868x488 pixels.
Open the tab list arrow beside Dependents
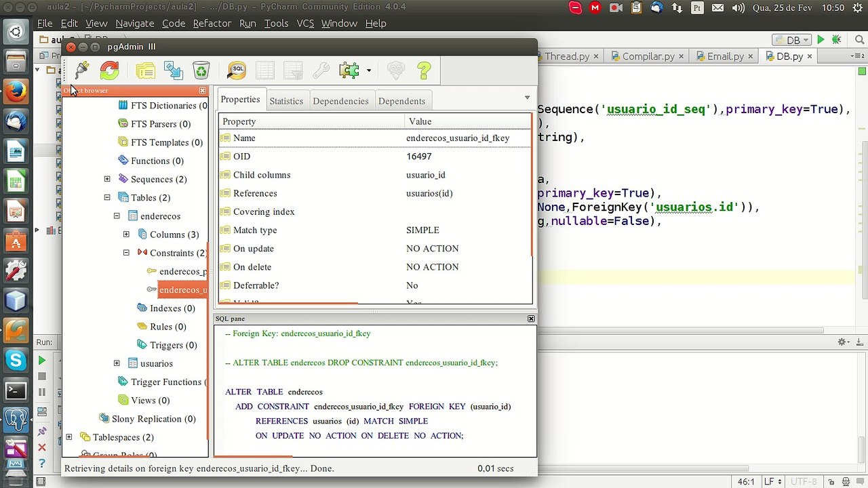click(527, 98)
